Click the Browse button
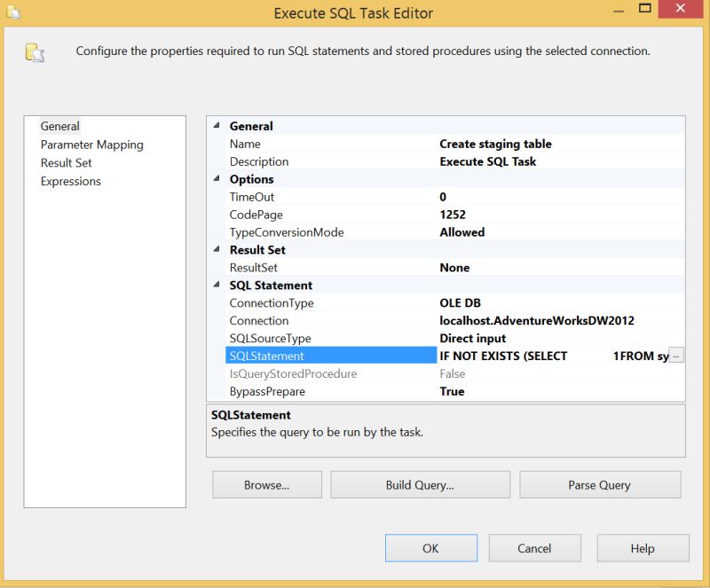This screenshot has height=588, width=710. point(266,484)
